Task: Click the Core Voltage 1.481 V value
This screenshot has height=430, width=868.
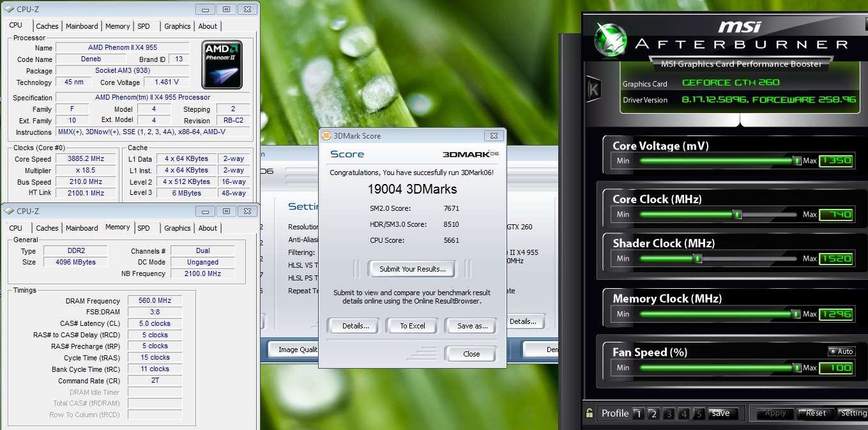Action: pyautogui.click(x=167, y=82)
